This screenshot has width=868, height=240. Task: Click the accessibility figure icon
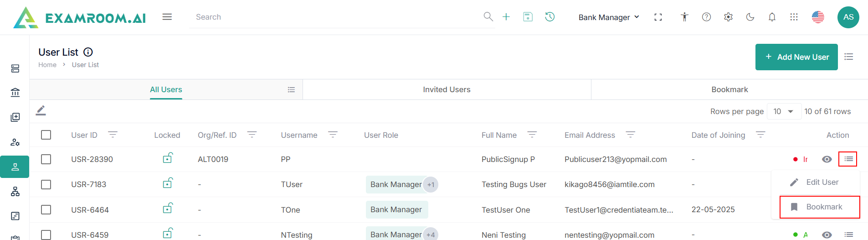tap(684, 17)
